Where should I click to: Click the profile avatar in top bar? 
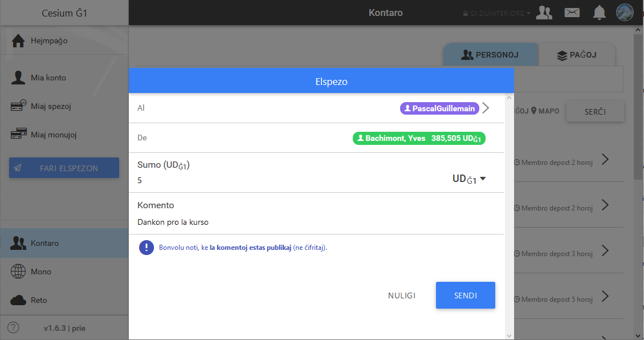[x=625, y=13]
